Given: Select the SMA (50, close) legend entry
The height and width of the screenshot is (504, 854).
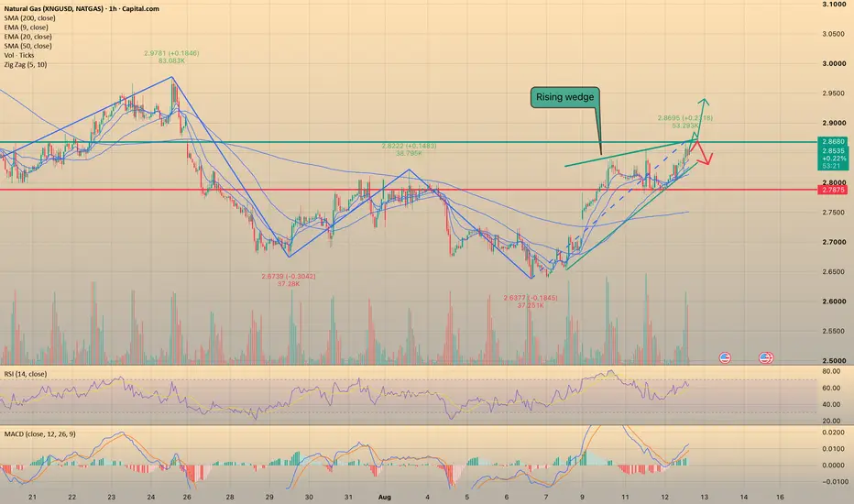Looking at the screenshot, I should [27, 46].
